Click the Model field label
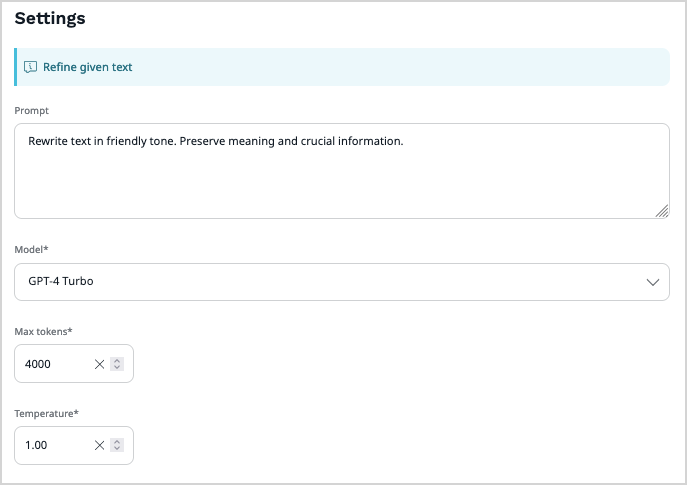The height and width of the screenshot is (485, 687). [31, 248]
